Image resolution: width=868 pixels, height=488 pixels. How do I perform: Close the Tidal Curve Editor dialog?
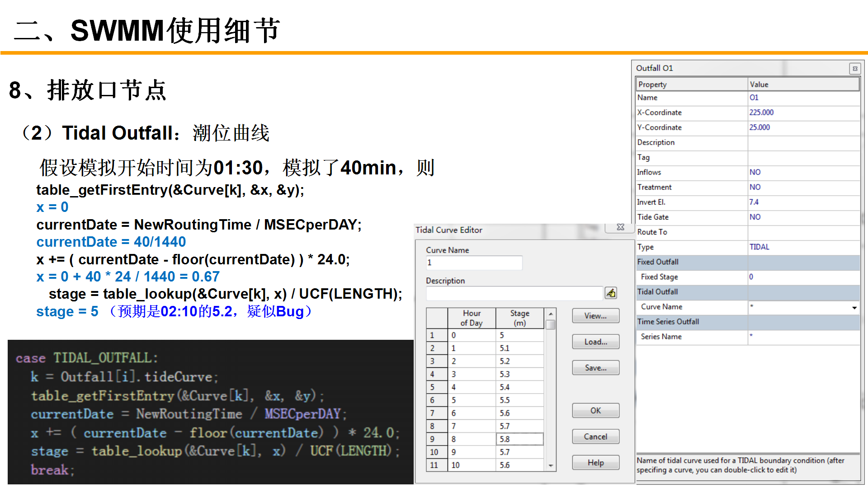click(620, 227)
